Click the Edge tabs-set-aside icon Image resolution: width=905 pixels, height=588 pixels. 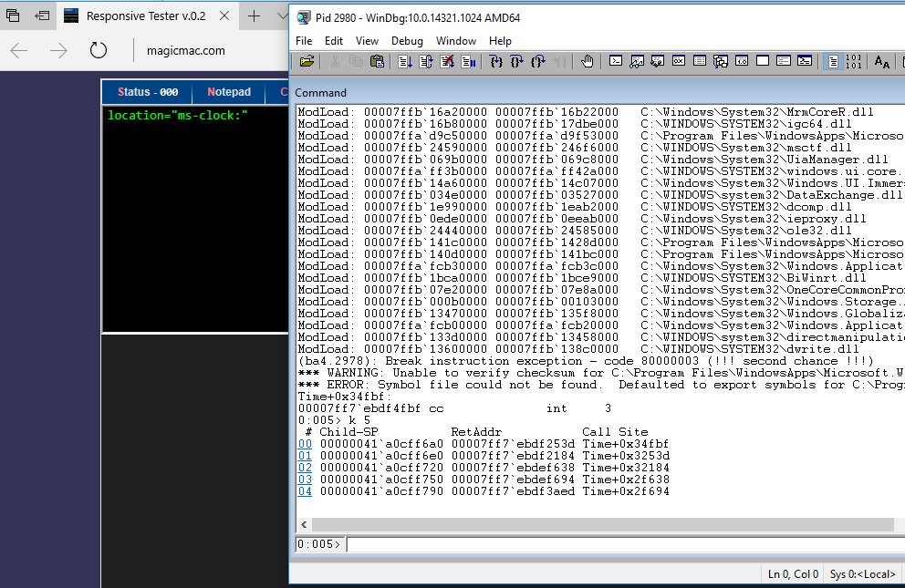coord(13,16)
